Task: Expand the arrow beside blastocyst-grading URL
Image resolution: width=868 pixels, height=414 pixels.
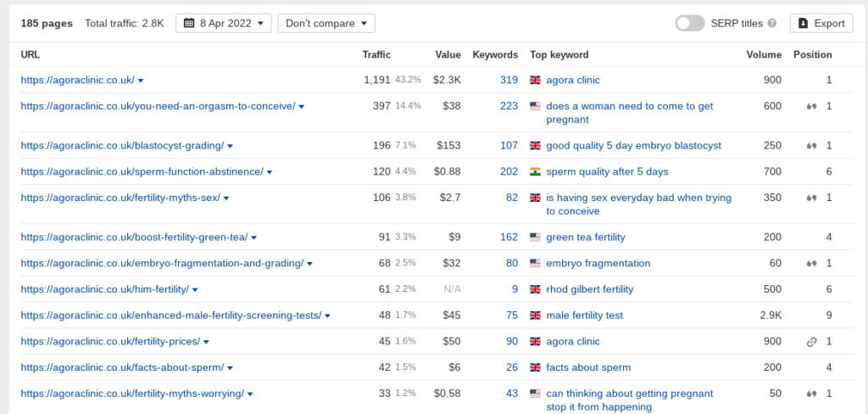Action: [231, 146]
